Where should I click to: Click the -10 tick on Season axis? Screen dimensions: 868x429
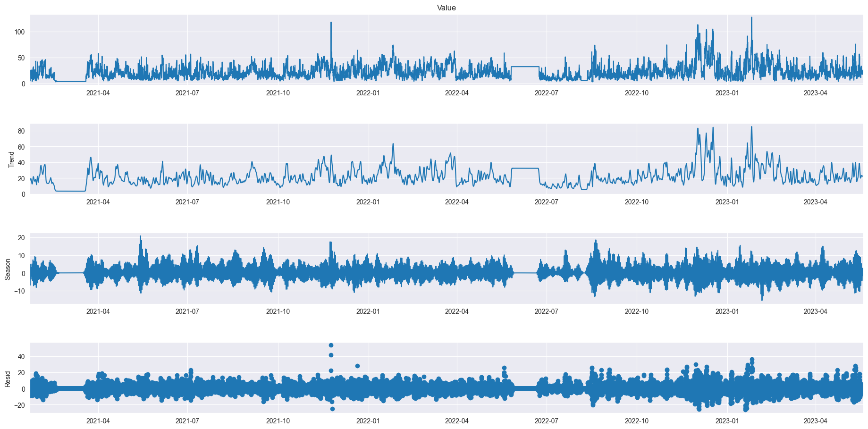(20, 291)
